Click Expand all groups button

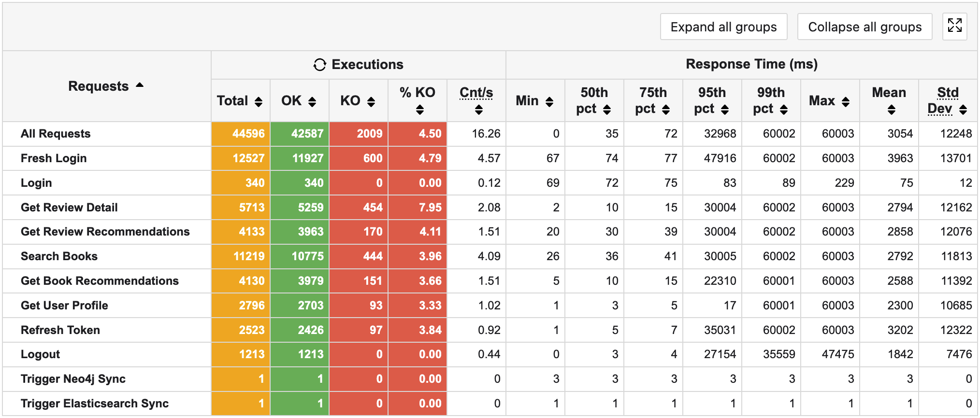[x=723, y=27]
